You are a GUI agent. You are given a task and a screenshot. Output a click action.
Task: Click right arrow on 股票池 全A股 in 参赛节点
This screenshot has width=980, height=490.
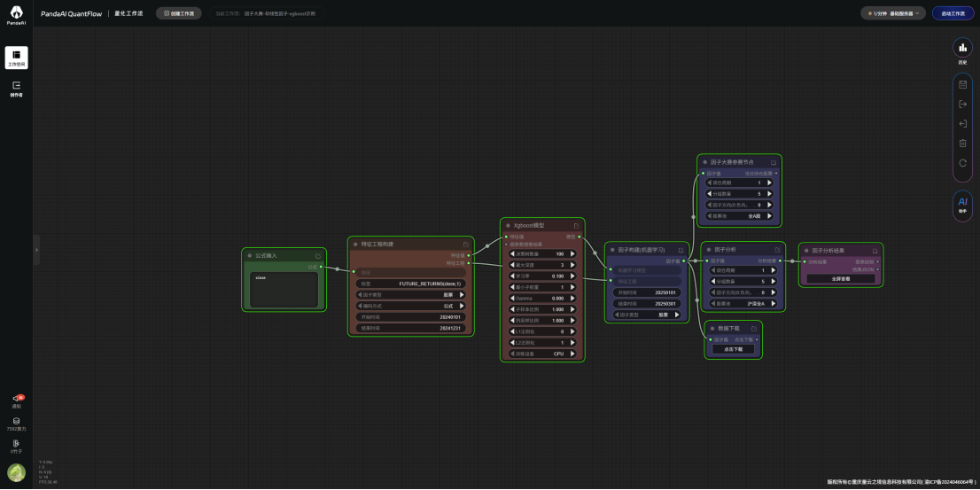click(770, 215)
